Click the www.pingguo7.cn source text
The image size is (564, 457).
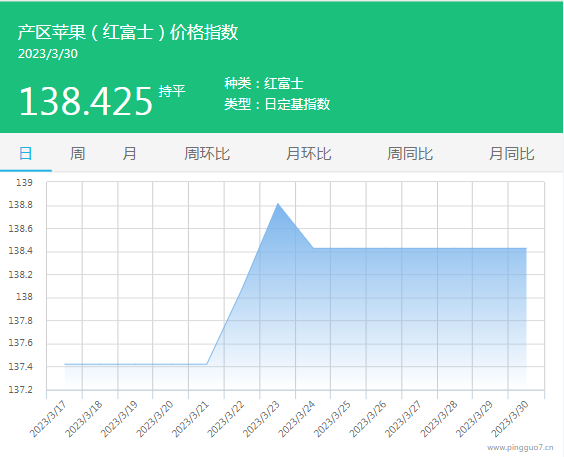(520, 448)
